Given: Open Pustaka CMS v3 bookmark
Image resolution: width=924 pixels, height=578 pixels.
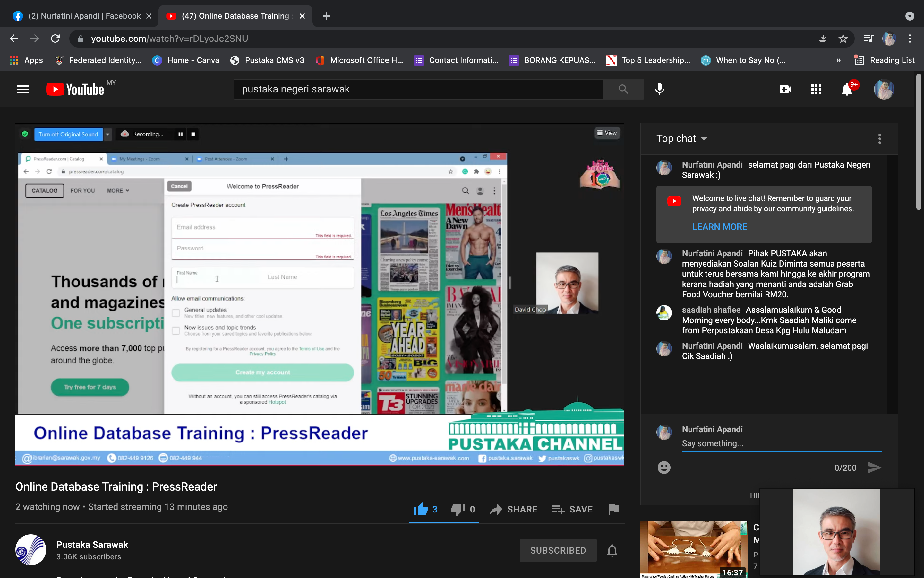Looking at the screenshot, I should pyautogui.click(x=267, y=60).
